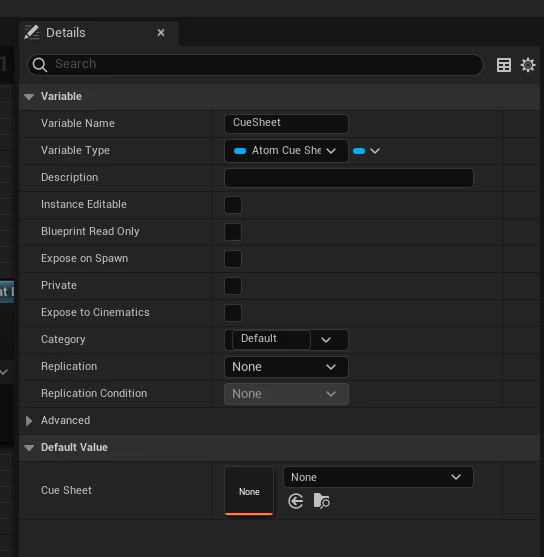544x557 pixels.
Task: Open Details view options gear
Action: (528, 65)
